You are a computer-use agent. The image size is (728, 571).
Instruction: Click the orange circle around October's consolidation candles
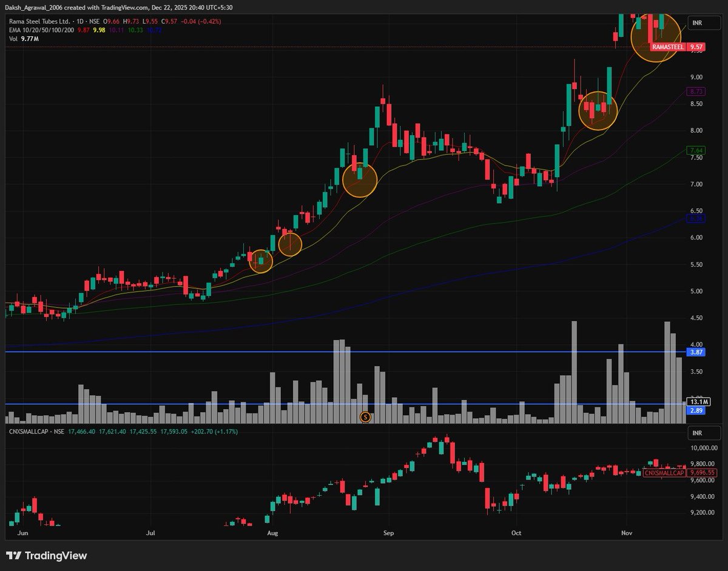[x=598, y=111]
